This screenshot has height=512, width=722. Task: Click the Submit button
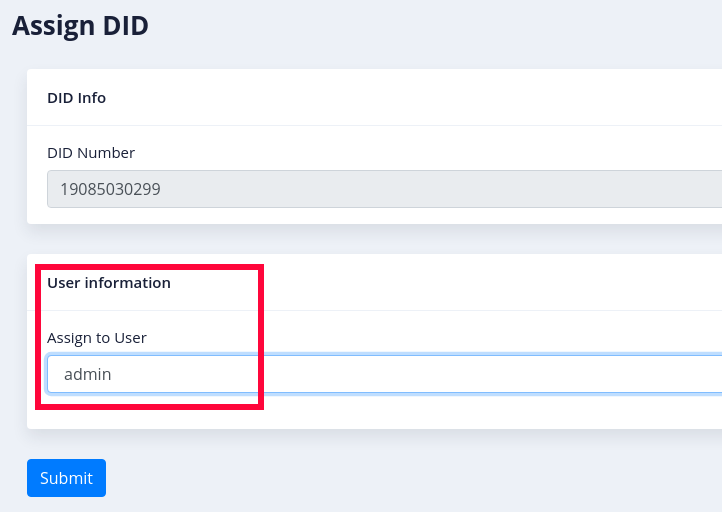(66, 478)
